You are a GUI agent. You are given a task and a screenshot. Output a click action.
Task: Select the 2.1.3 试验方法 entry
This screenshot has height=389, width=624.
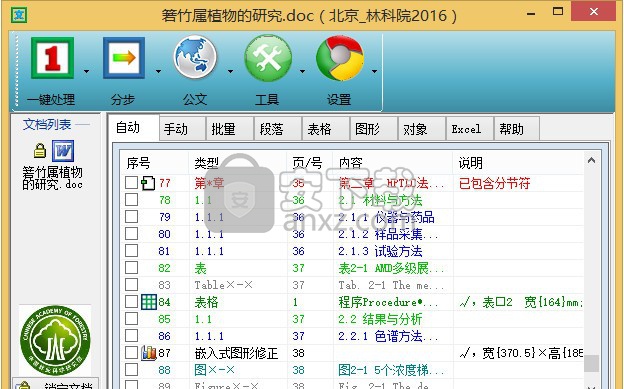click(380, 251)
